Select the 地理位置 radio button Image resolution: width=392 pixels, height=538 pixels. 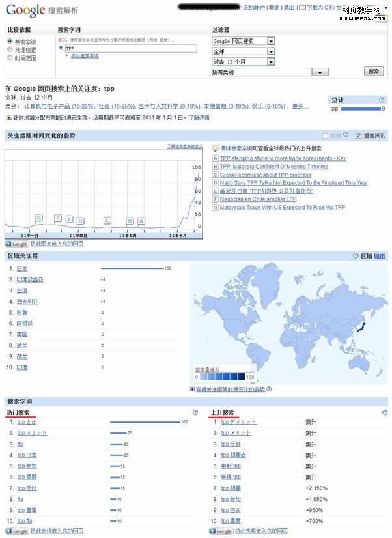[10, 50]
